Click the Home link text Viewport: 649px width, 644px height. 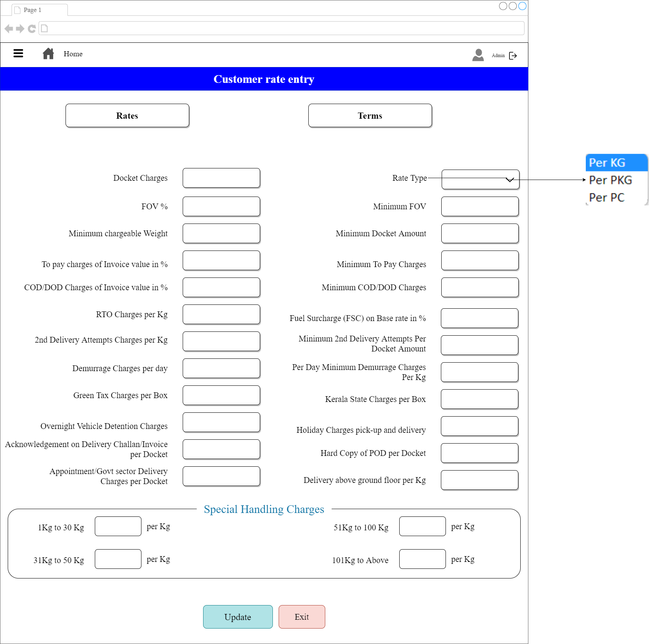(73, 54)
